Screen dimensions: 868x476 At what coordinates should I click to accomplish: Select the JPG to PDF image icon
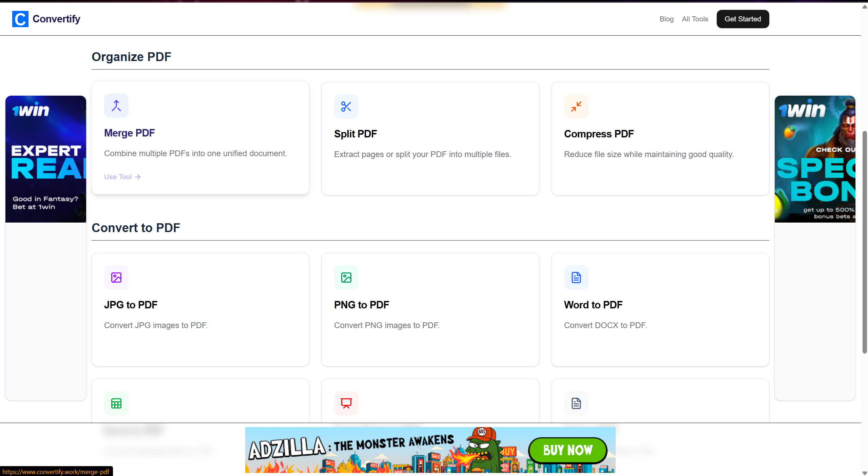[x=116, y=277]
